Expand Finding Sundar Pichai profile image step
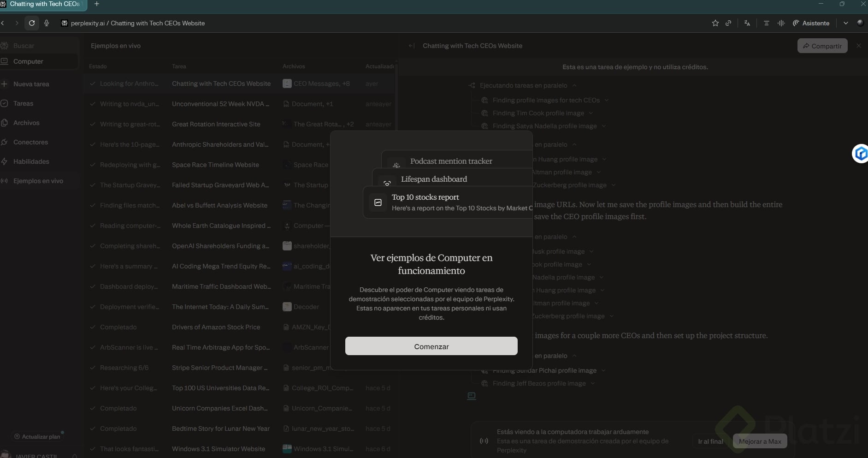 coord(603,370)
